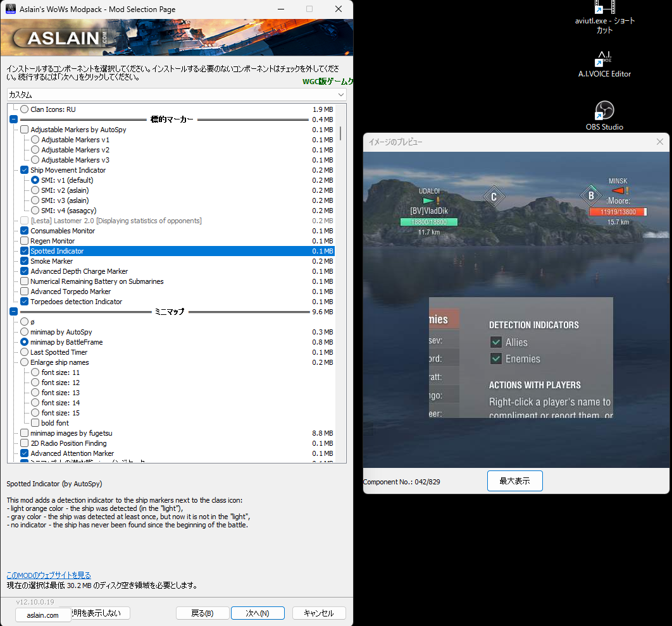Open the aviutl.exe shortcut on the desktop
Screen dimensions: 672x626
pyautogui.click(x=604, y=8)
